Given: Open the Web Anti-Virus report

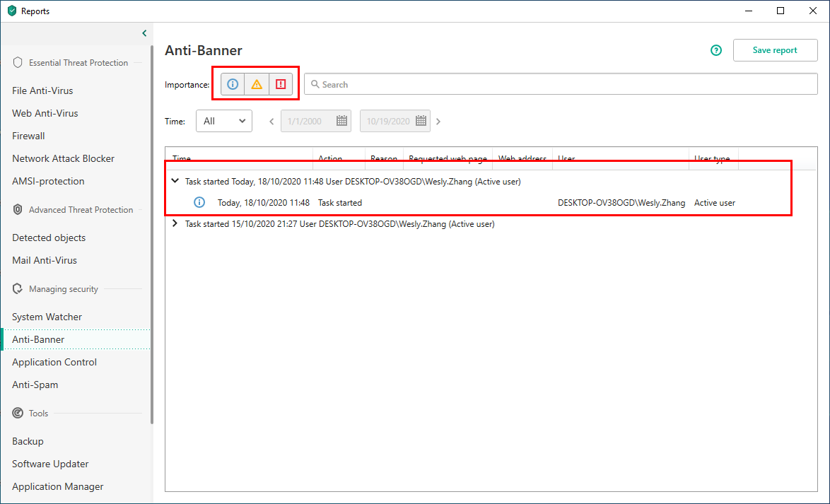Looking at the screenshot, I should point(45,113).
